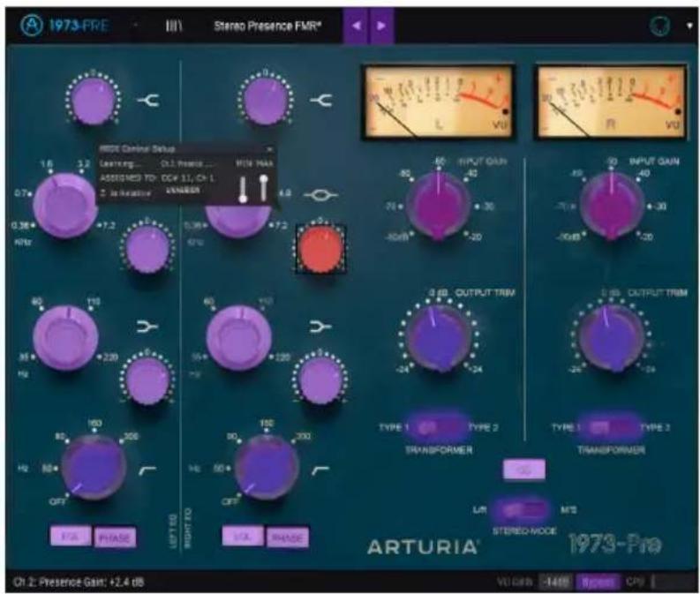Flip the right channel Transformer type switch
This screenshot has width=700, height=594.
tap(611, 427)
